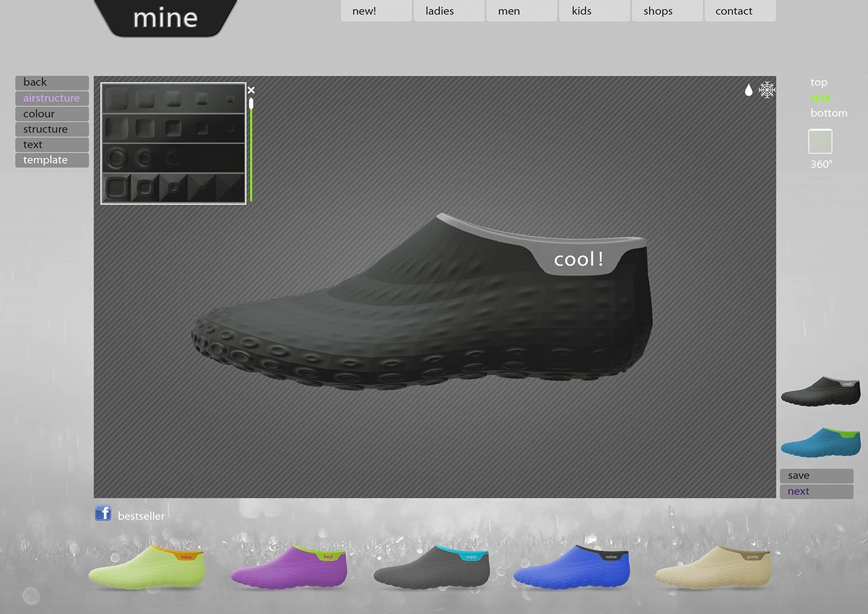Select the water drop icon
Screen dimensions: 868x614
click(x=748, y=89)
